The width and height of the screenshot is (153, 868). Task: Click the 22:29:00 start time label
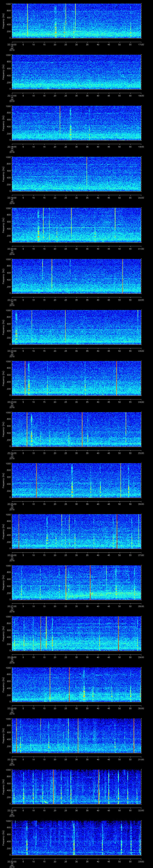pyautogui.click(x=12, y=708)
